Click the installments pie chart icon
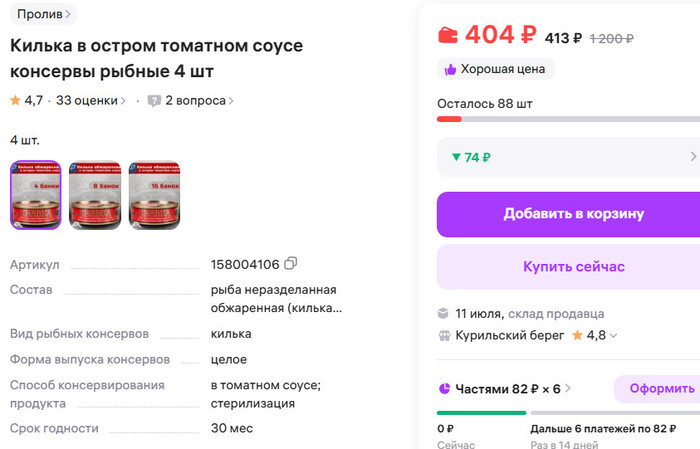 [444, 388]
